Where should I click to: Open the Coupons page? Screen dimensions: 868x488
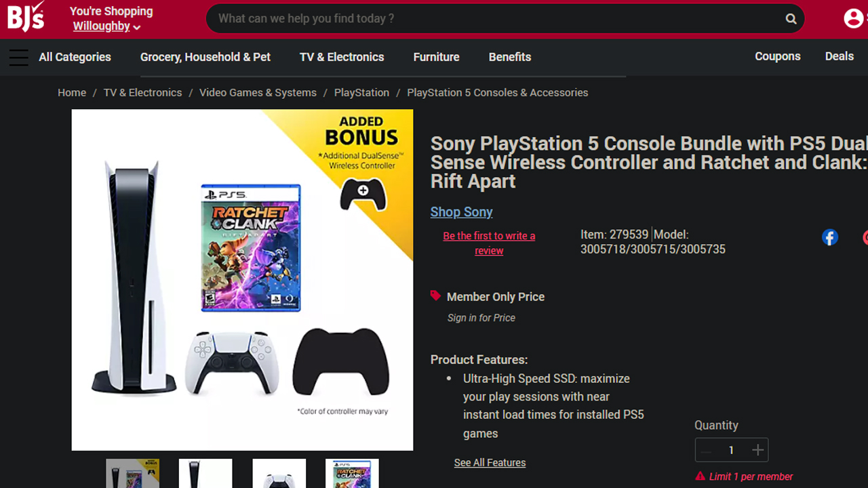tap(777, 56)
